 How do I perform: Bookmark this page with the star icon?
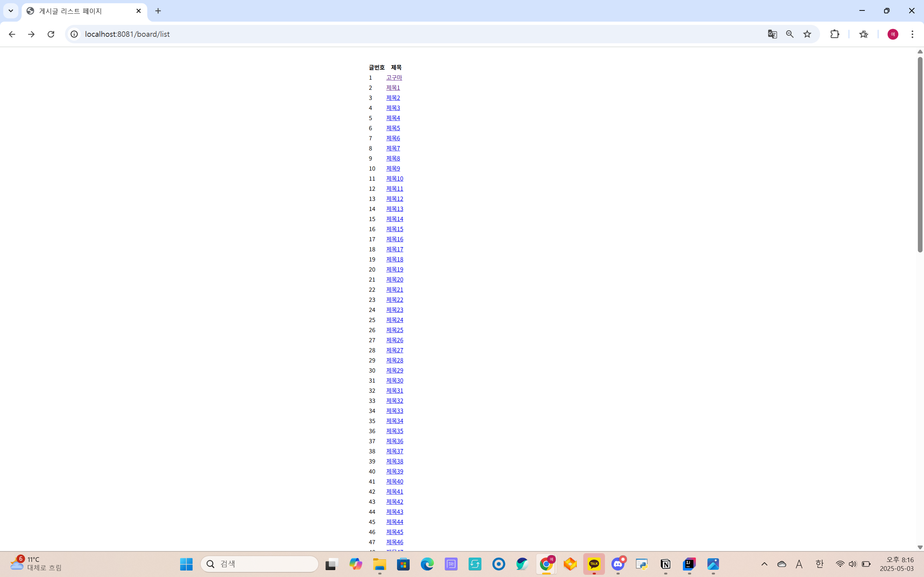click(x=807, y=34)
